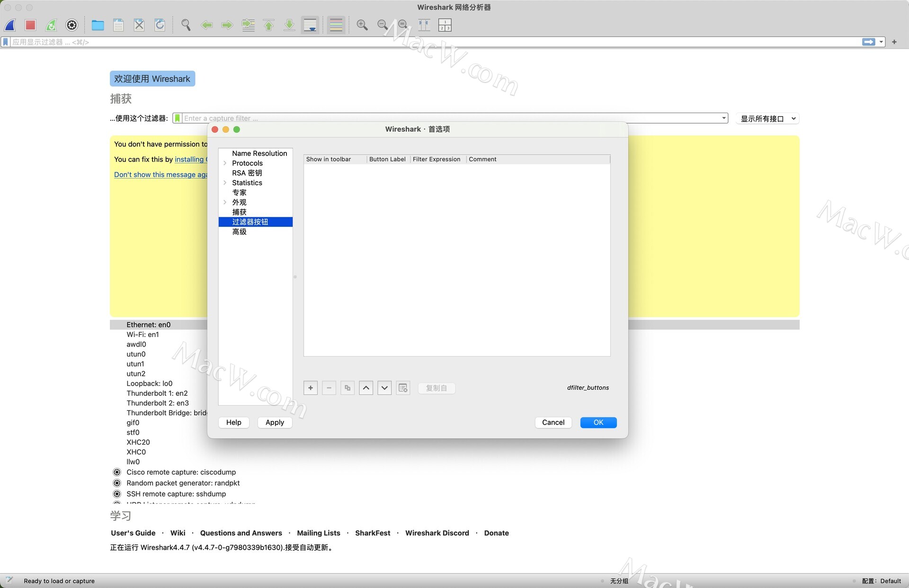909x588 pixels.
Task: Click the Filter Expression column header
Action: tap(438, 159)
